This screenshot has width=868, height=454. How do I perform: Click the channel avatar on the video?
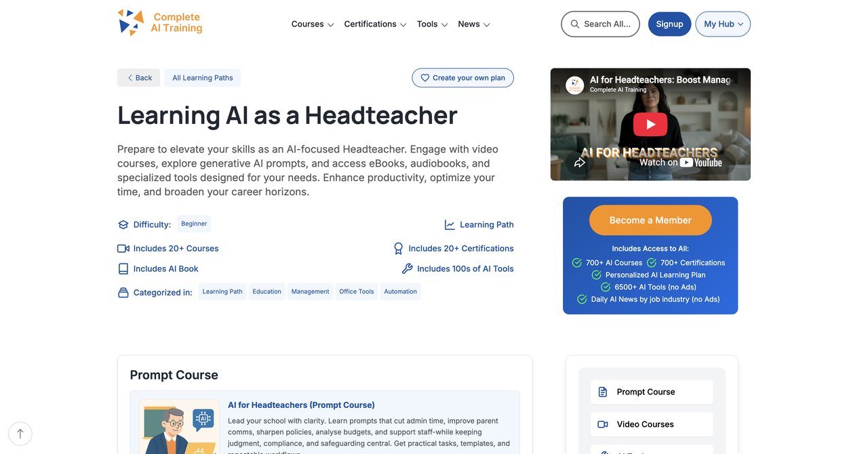click(x=574, y=85)
